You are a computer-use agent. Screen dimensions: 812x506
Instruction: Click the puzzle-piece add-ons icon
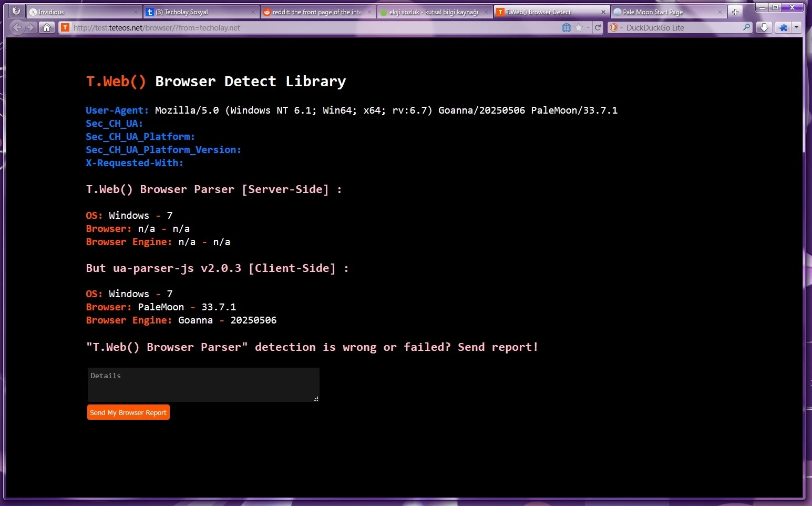pos(783,28)
